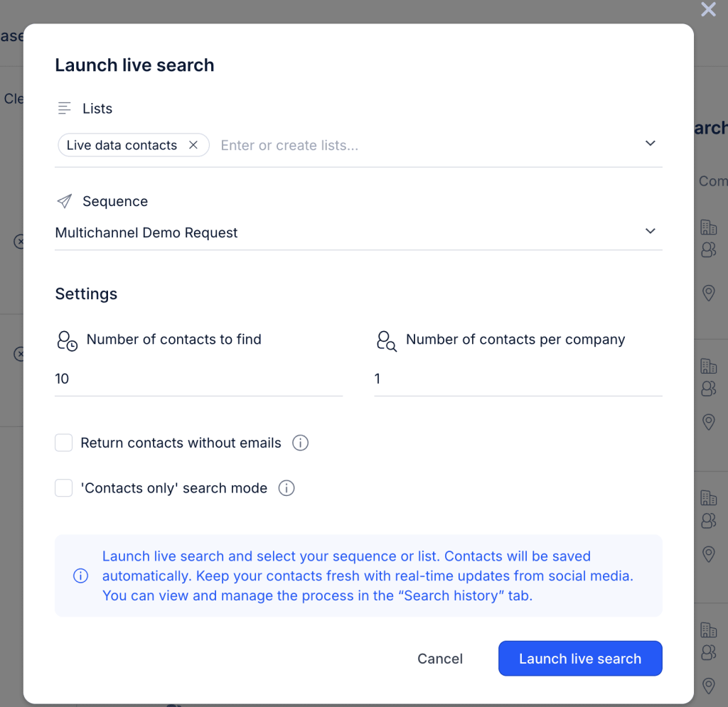Show info for 'Contacts only' search mode
The image size is (728, 707).
(x=287, y=488)
